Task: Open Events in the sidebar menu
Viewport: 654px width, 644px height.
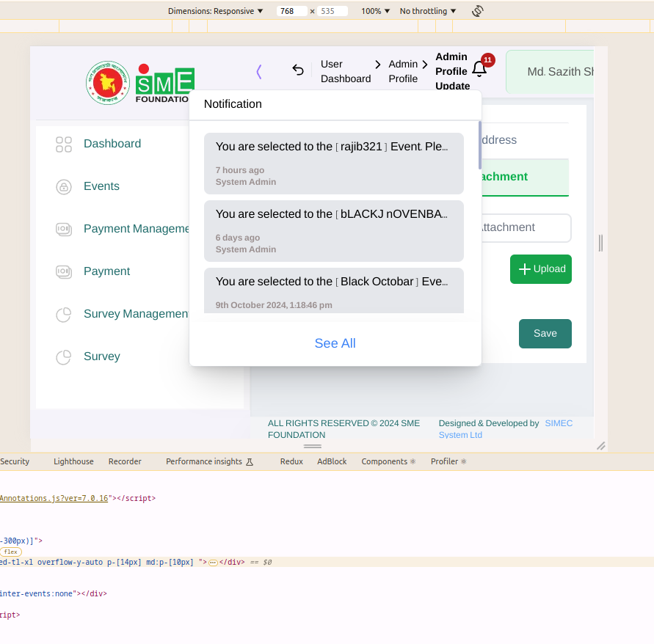Action: pyautogui.click(x=101, y=186)
